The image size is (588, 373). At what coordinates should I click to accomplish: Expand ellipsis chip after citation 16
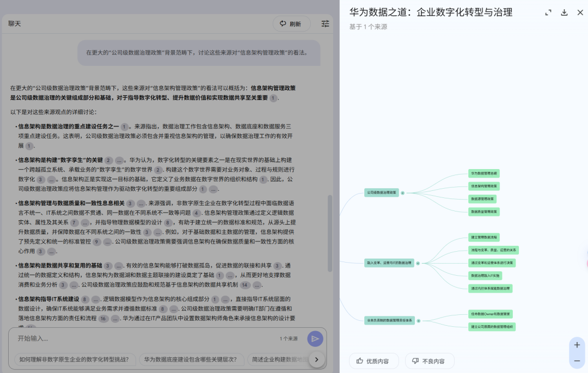coord(115,319)
